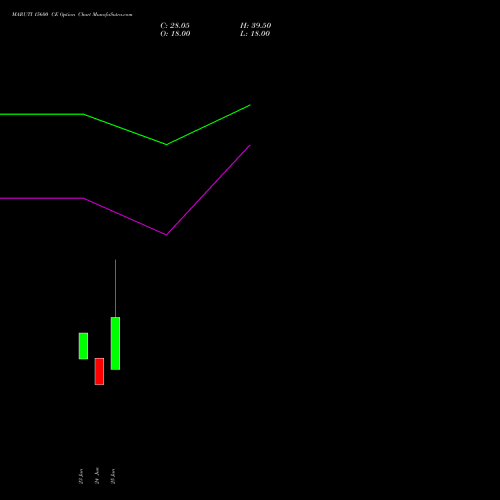
Task: Click the date label under the red candle
Action: (x=97, y=476)
